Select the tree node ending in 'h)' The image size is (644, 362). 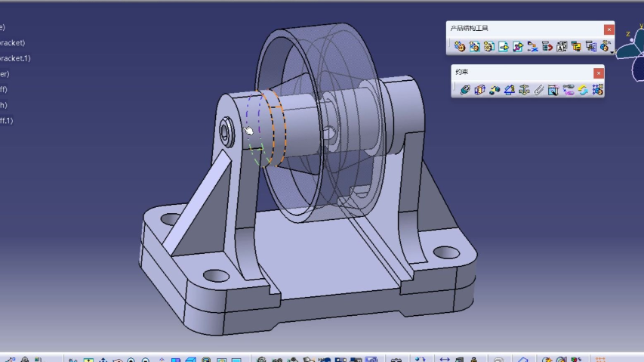coord(4,105)
